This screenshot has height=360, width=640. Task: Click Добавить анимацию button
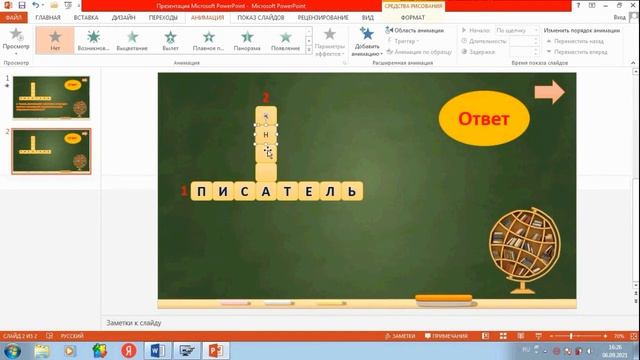[367, 42]
